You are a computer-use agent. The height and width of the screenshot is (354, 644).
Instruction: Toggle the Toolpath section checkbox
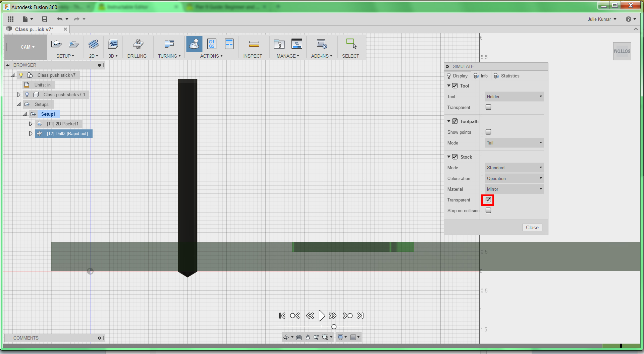(x=455, y=121)
